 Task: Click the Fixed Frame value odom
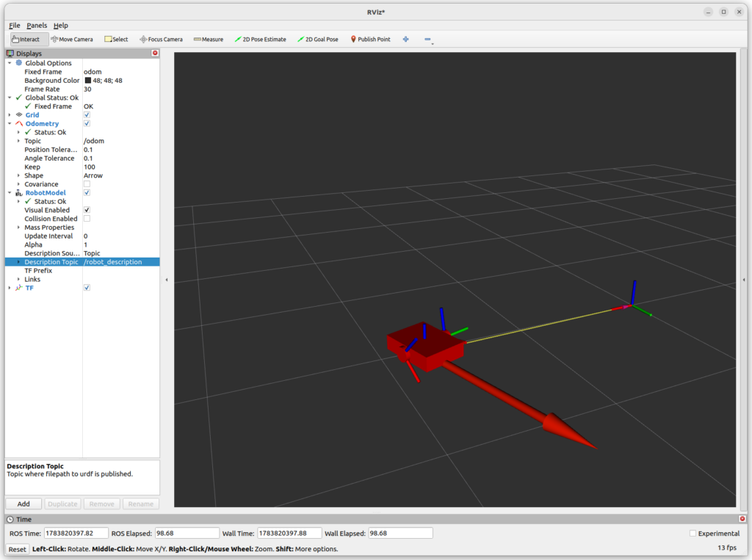[93, 71]
